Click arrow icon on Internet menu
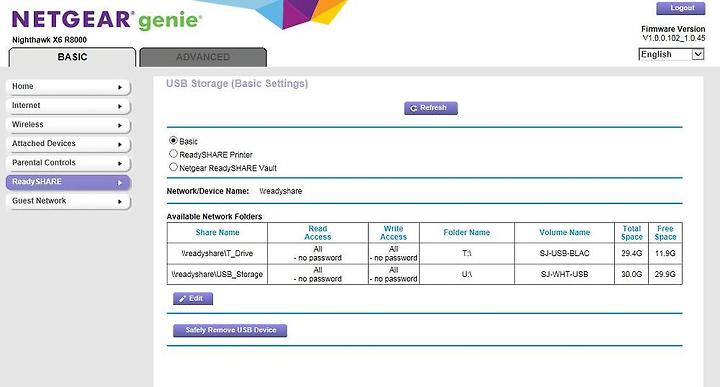720x387 pixels. 120,107
